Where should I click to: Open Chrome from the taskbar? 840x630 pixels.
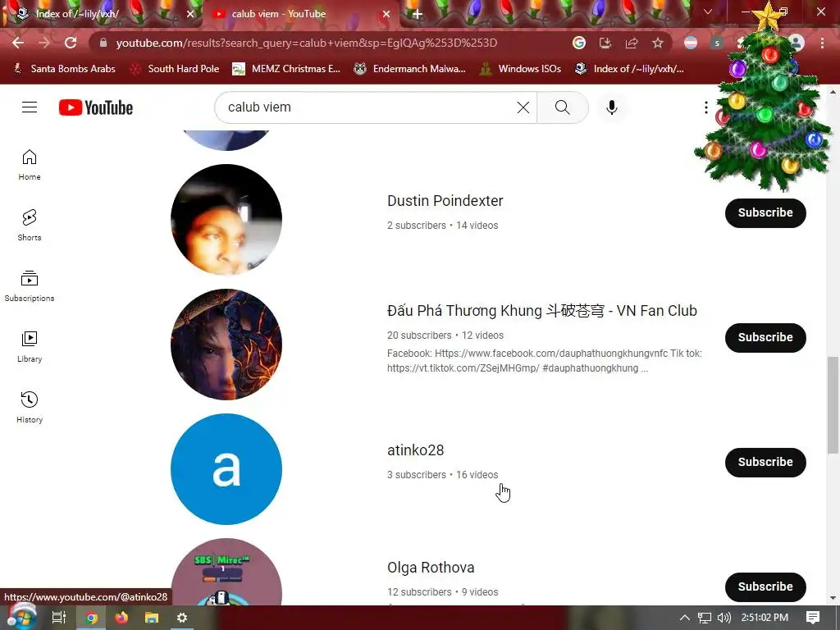click(92, 618)
